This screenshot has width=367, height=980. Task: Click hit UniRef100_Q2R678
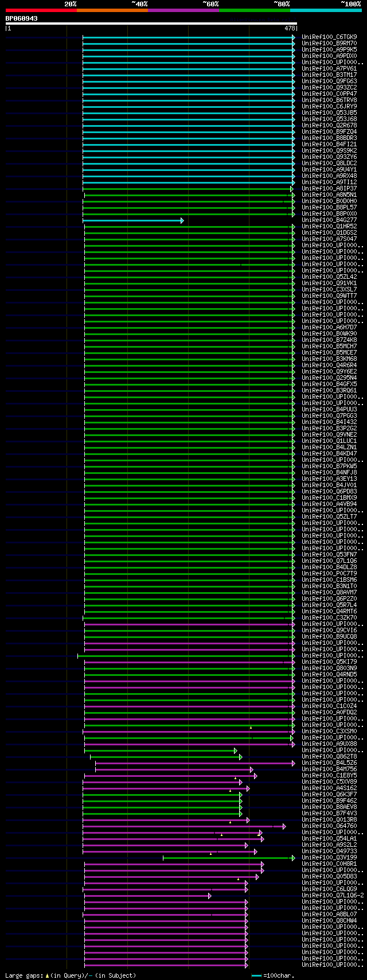(x=329, y=125)
